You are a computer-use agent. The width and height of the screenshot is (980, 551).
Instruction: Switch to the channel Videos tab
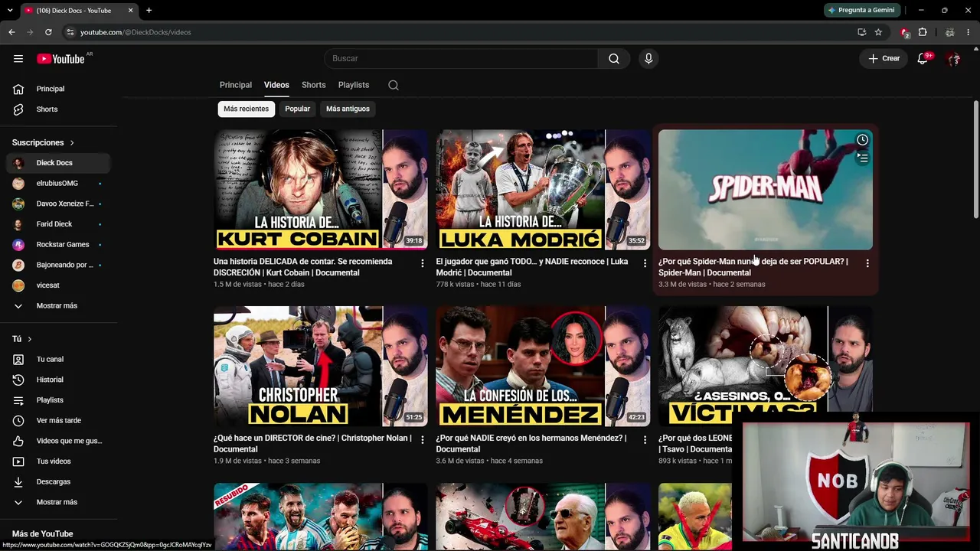(276, 85)
